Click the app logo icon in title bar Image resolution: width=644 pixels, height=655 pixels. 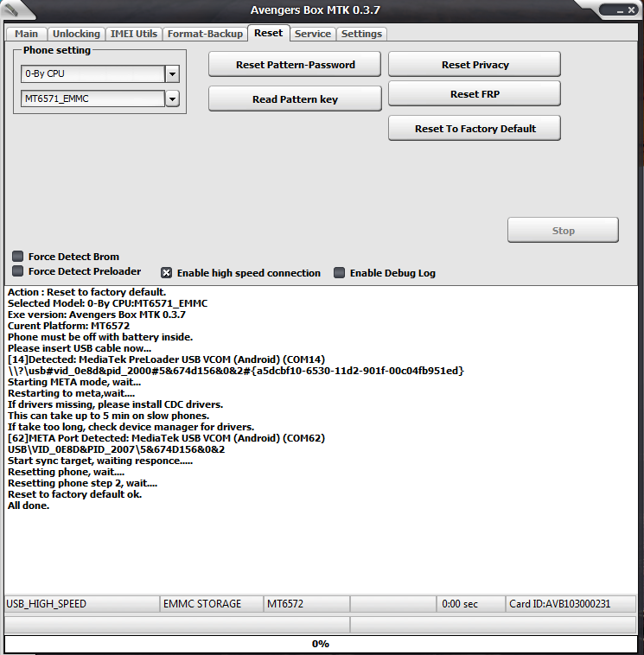pyautogui.click(x=11, y=10)
